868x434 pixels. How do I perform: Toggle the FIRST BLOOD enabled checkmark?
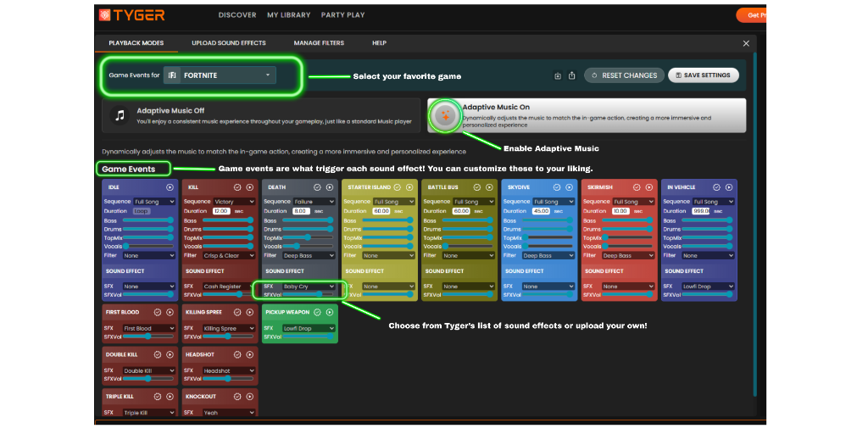point(158,312)
